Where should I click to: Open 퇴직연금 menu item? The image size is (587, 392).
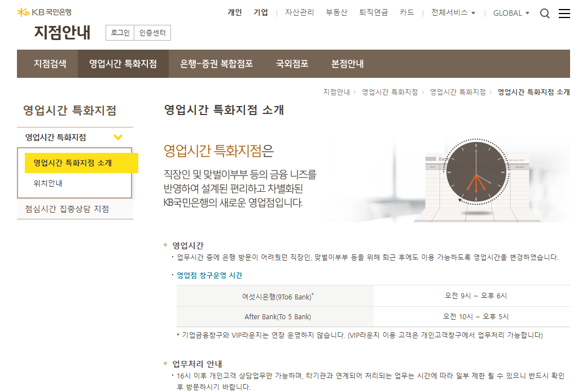(373, 12)
